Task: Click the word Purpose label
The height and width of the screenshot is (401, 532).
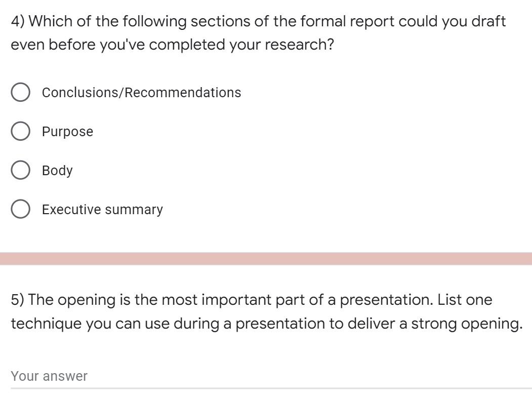Action: (67, 132)
